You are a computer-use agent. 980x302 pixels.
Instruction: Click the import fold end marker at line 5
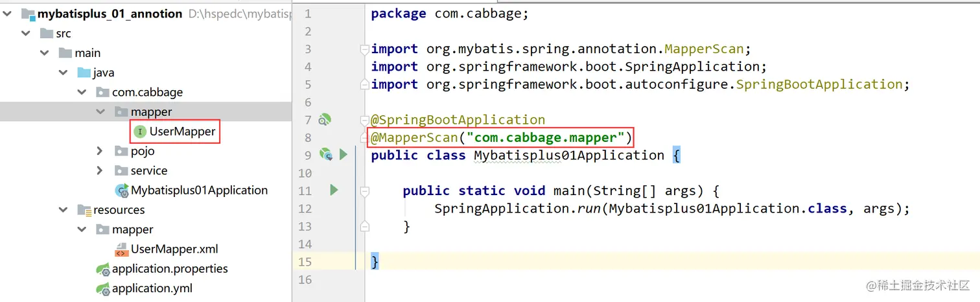coord(364,84)
